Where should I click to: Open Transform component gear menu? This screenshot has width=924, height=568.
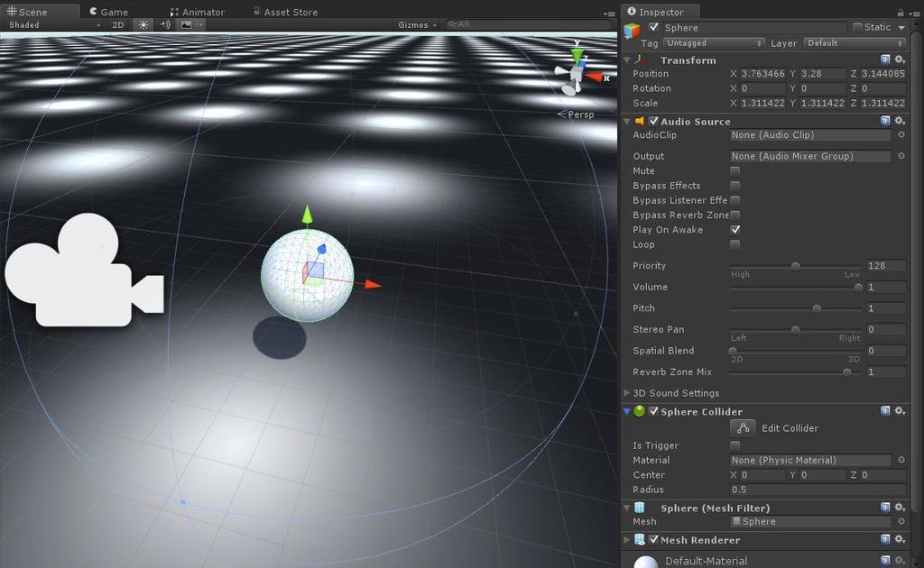click(x=900, y=60)
